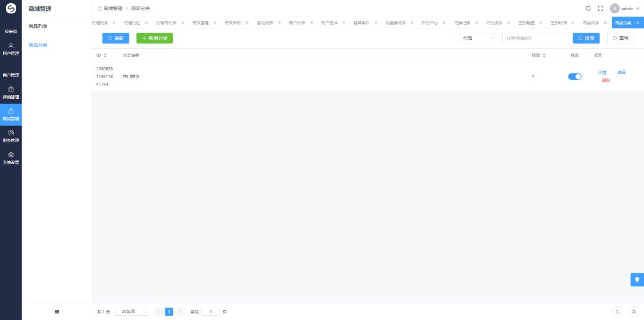
Task: Click 商城管理 breadcrumb link
Action: [113, 9]
